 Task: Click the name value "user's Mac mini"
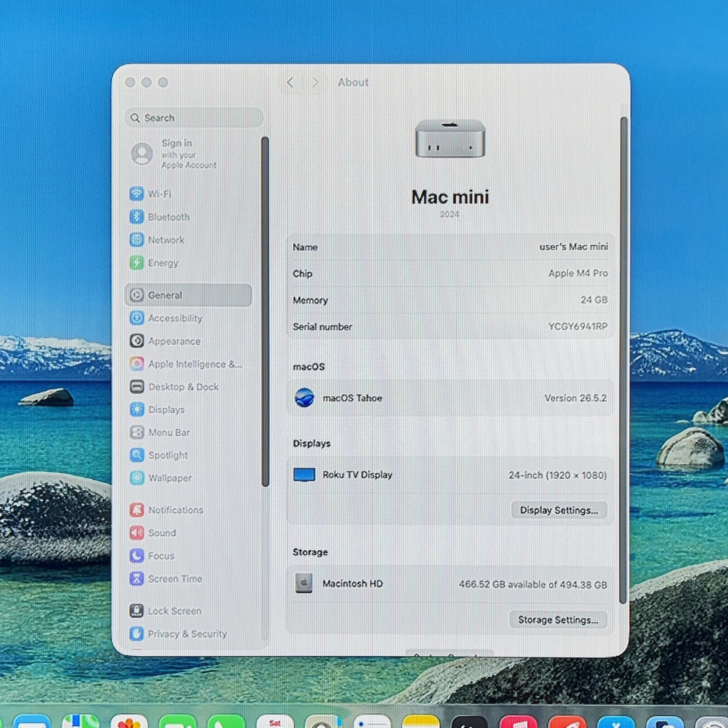point(573,247)
